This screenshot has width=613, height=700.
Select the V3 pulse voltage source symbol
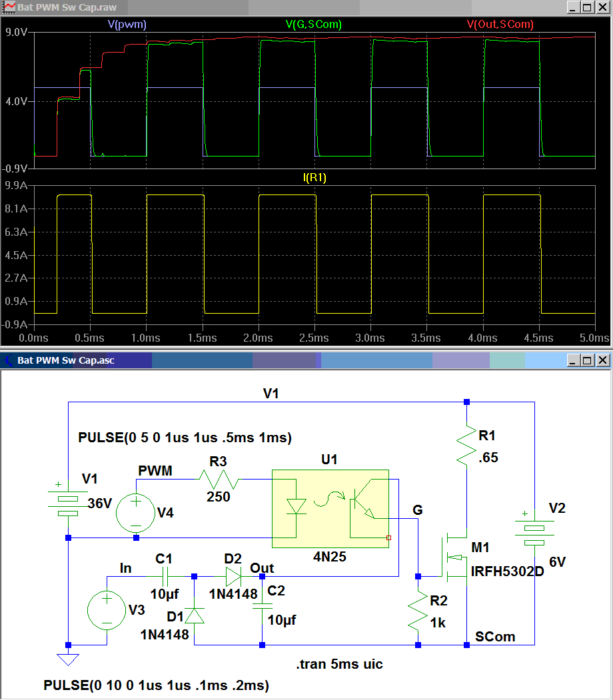pos(107,610)
